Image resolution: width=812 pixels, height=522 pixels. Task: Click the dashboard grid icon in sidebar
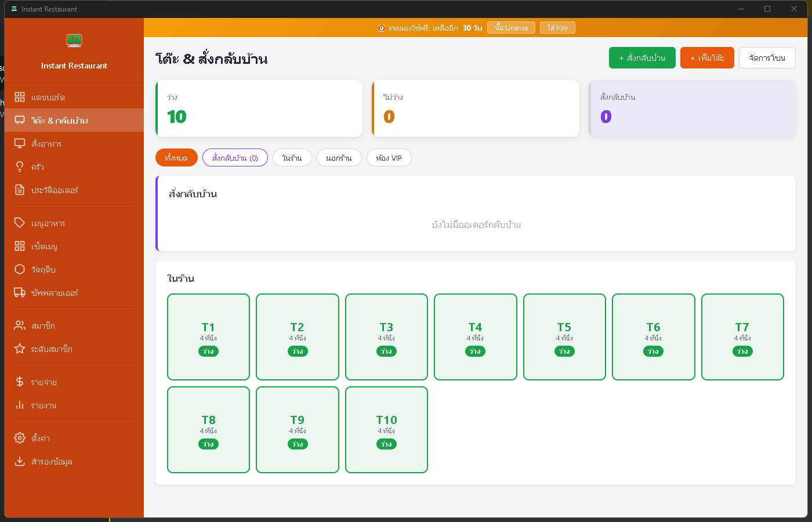click(20, 97)
